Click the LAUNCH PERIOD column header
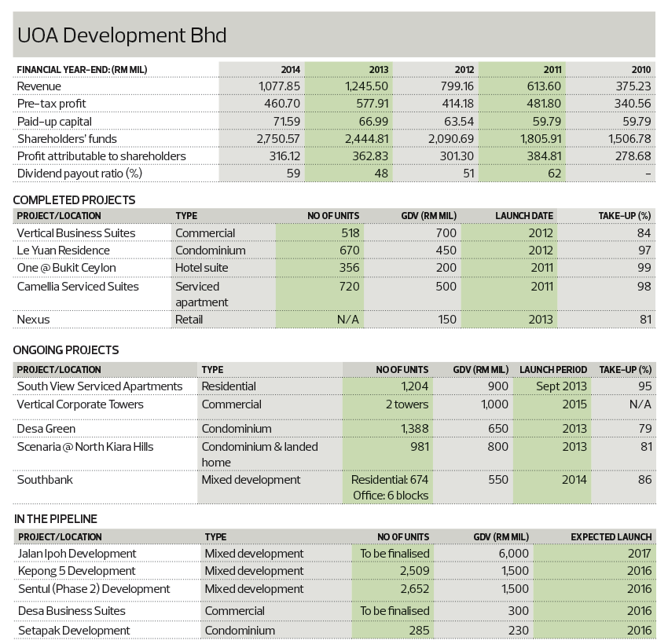The height and width of the screenshot is (644, 668). point(553,370)
